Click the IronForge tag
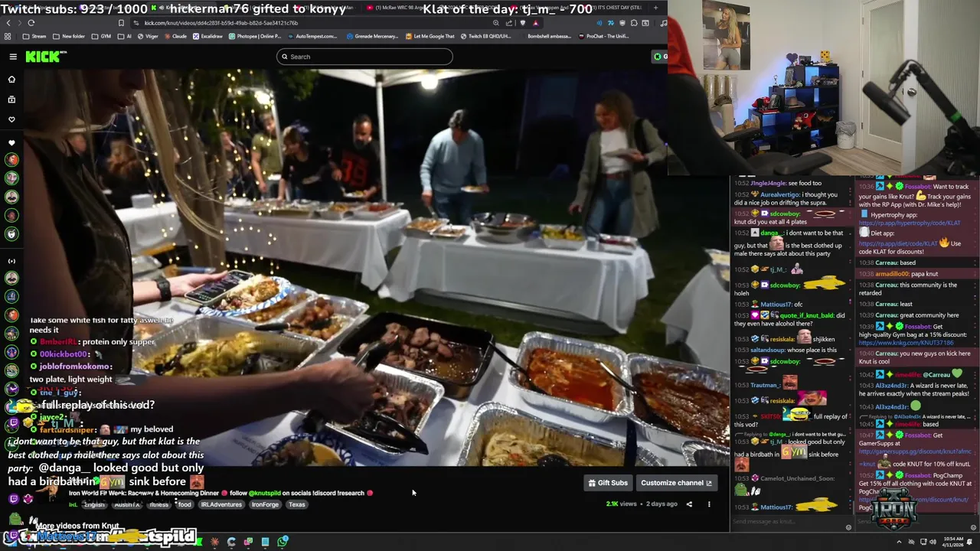980x551 pixels. 265,505
